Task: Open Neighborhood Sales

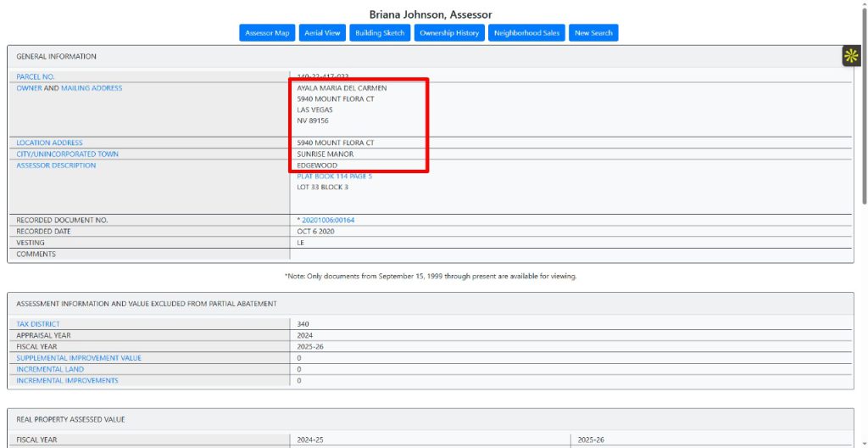Action: pyautogui.click(x=526, y=33)
